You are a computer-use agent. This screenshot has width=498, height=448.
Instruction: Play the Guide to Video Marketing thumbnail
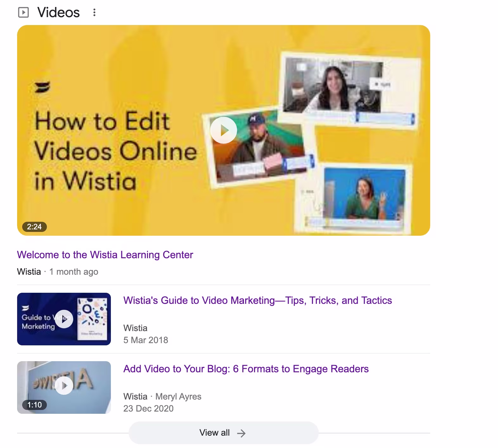(64, 319)
